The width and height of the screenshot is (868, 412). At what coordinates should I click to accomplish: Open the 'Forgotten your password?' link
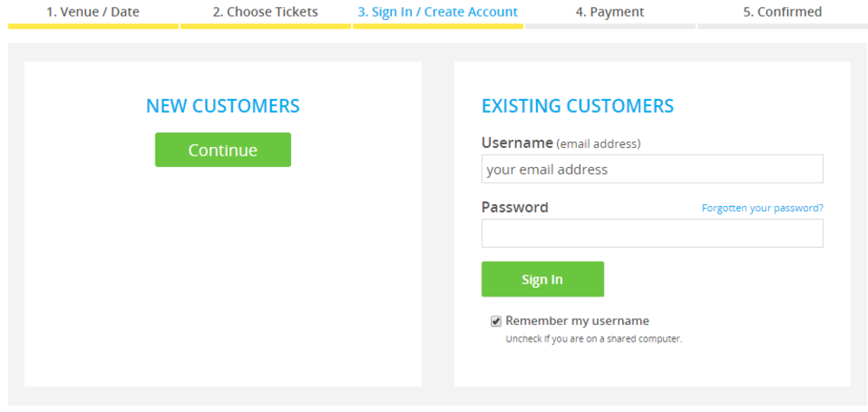(762, 209)
